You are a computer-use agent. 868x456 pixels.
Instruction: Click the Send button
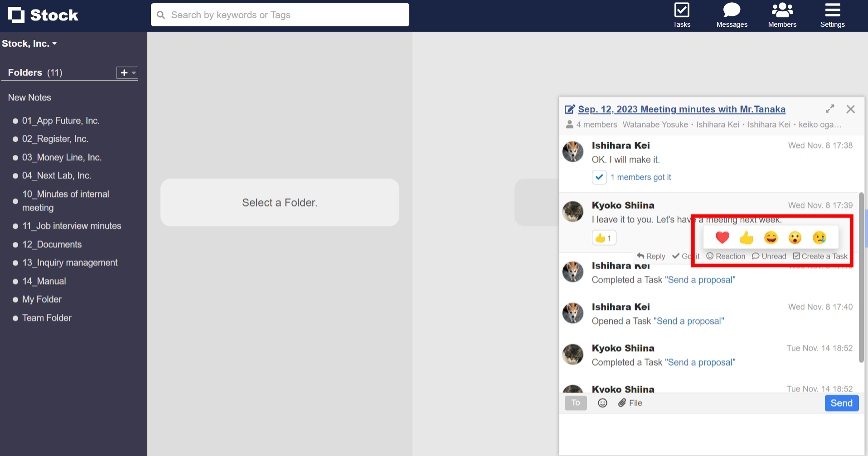coord(841,403)
